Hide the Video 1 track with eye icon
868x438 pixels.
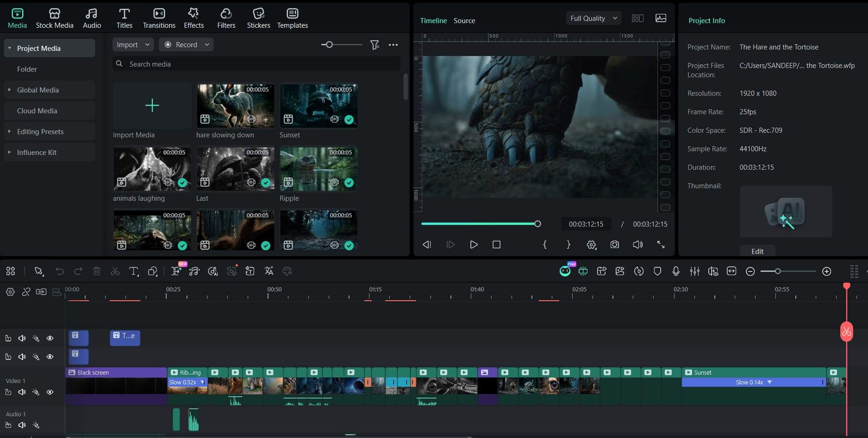[x=50, y=392]
